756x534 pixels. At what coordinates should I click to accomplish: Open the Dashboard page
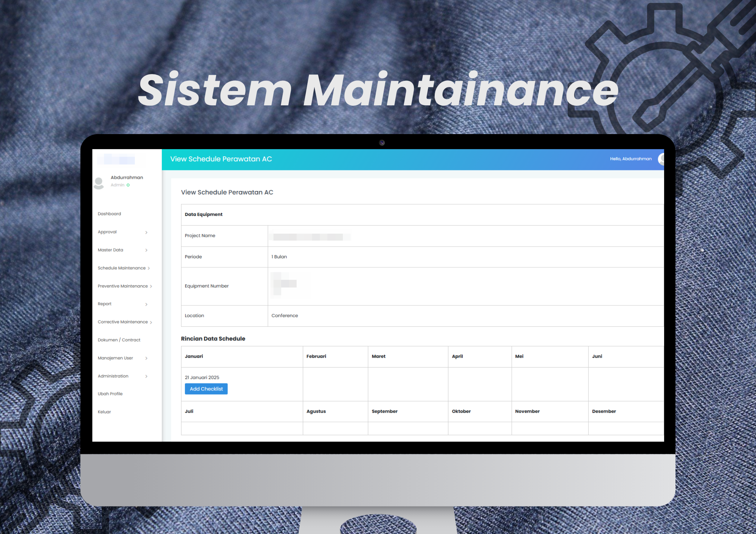[x=109, y=213]
